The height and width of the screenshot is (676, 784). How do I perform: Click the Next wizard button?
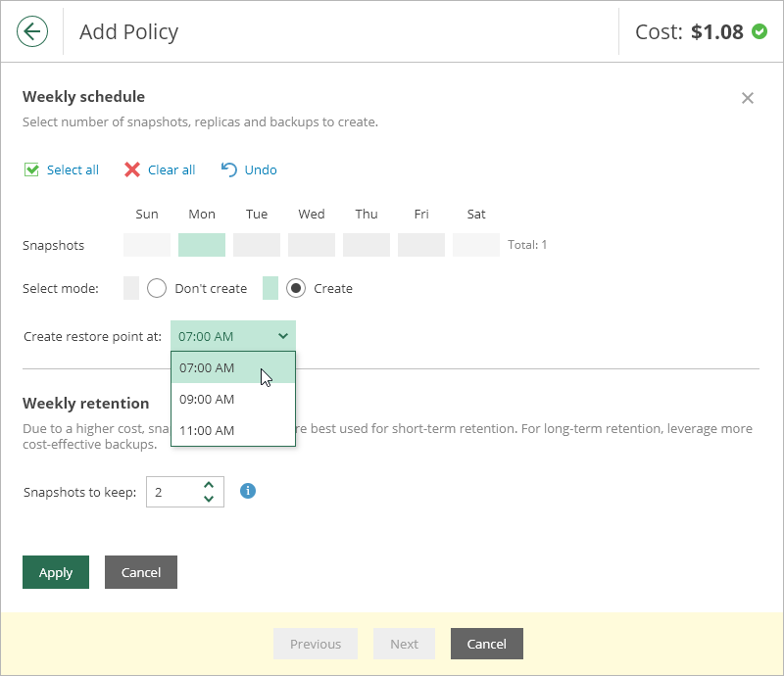point(404,644)
